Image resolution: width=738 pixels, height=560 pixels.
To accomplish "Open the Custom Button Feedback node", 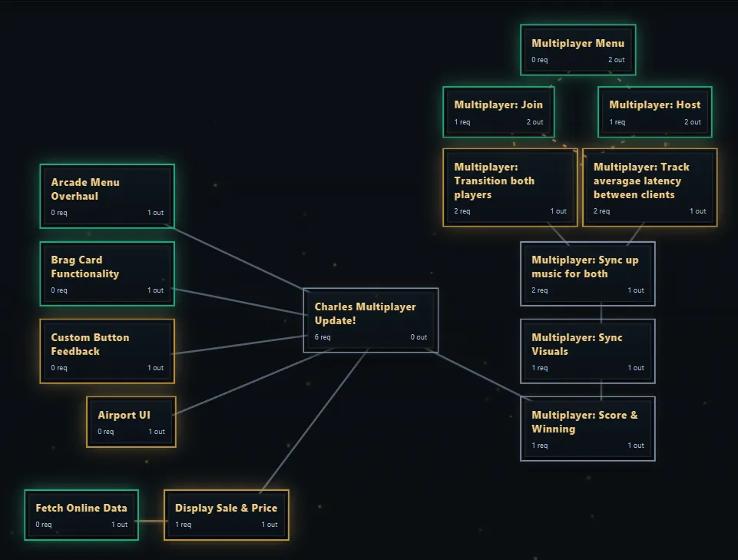I will tap(107, 351).
